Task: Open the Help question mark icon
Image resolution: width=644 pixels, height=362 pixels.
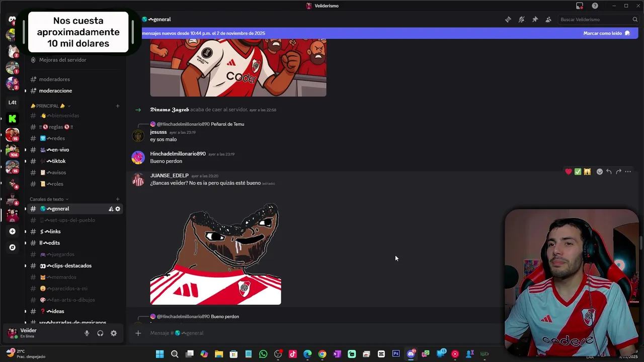Action: (595, 6)
